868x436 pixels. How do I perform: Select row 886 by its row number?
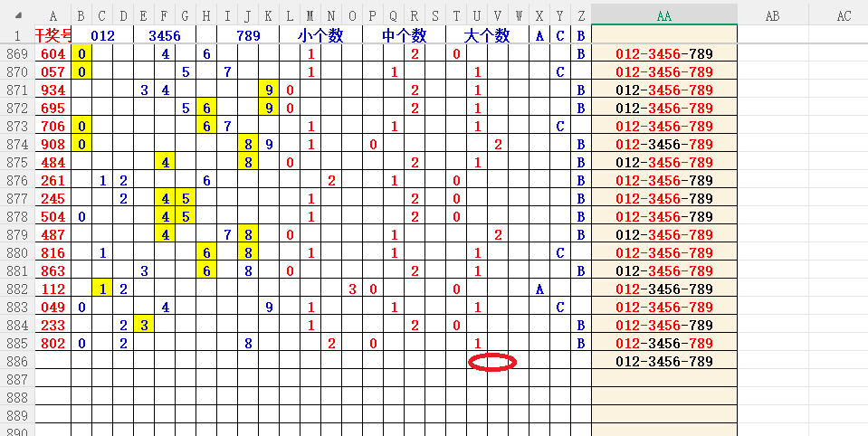tap(17, 362)
